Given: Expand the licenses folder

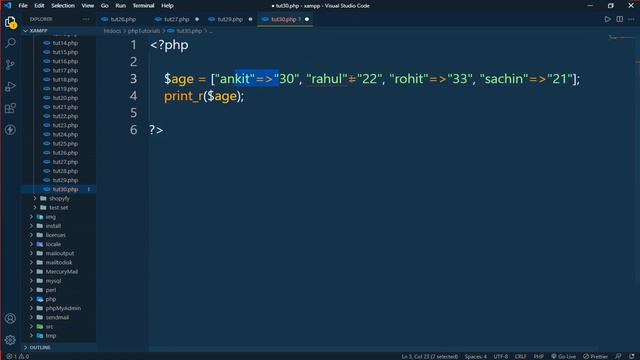Looking at the screenshot, I should coord(56,235).
